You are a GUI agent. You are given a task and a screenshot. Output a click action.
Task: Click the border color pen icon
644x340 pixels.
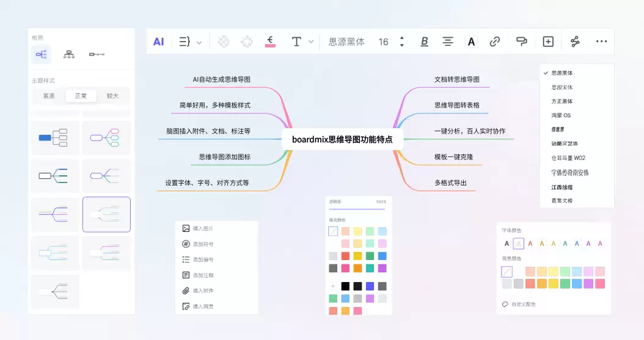[x=270, y=42]
